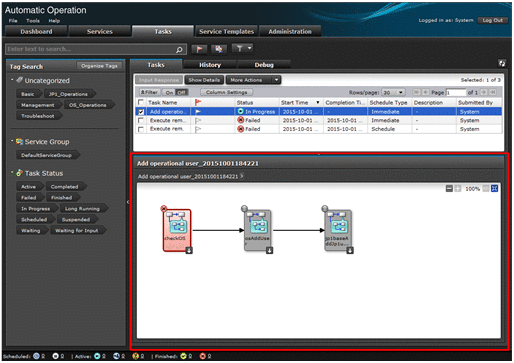
Task: Click the Show Details button
Action: point(204,80)
